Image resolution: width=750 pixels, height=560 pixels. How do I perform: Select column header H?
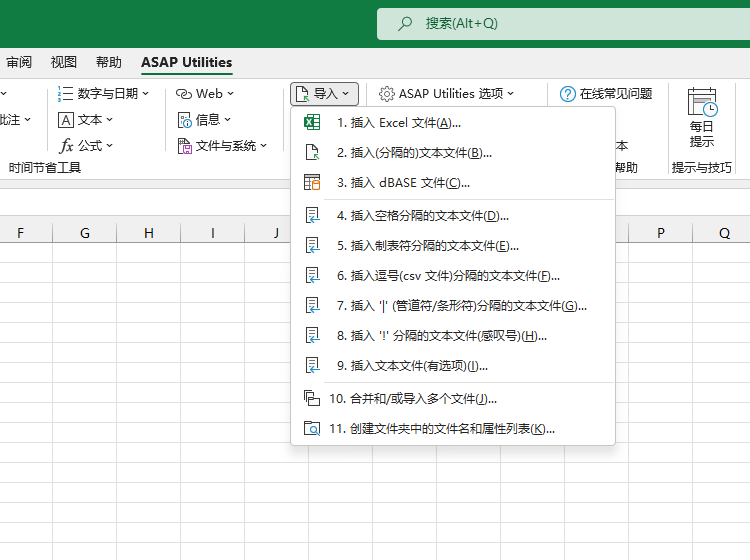[x=149, y=233]
